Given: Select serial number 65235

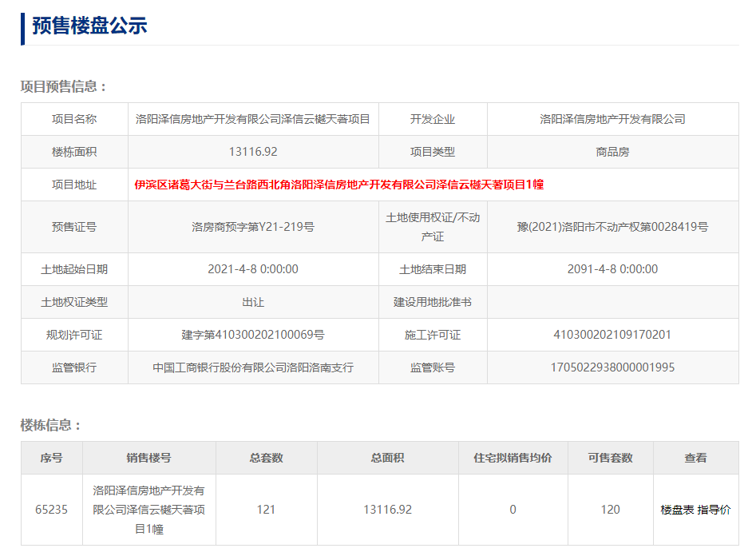Looking at the screenshot, I should tap(52, 510).
